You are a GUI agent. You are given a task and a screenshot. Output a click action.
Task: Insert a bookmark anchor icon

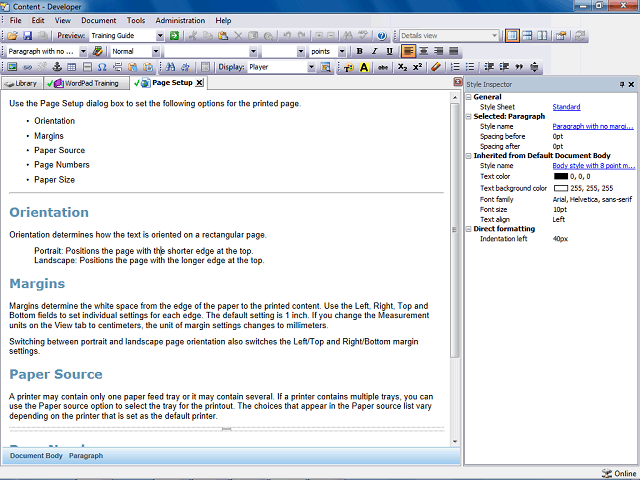(x=57, y=67)
